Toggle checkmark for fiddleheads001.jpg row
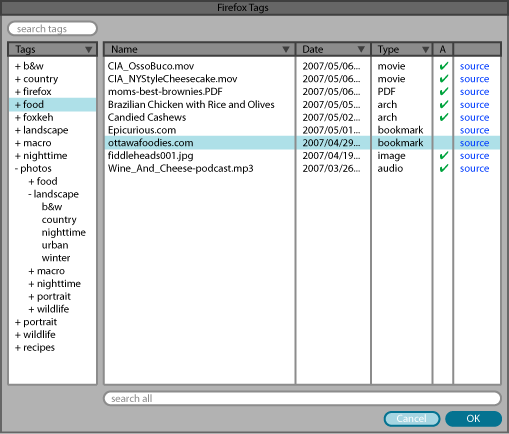 pyautogui.click(x=443, y=156)
